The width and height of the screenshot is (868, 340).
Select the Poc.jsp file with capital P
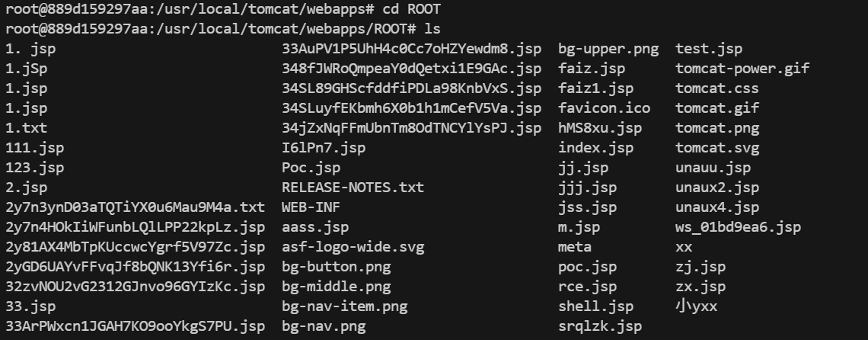coord(311,168)
